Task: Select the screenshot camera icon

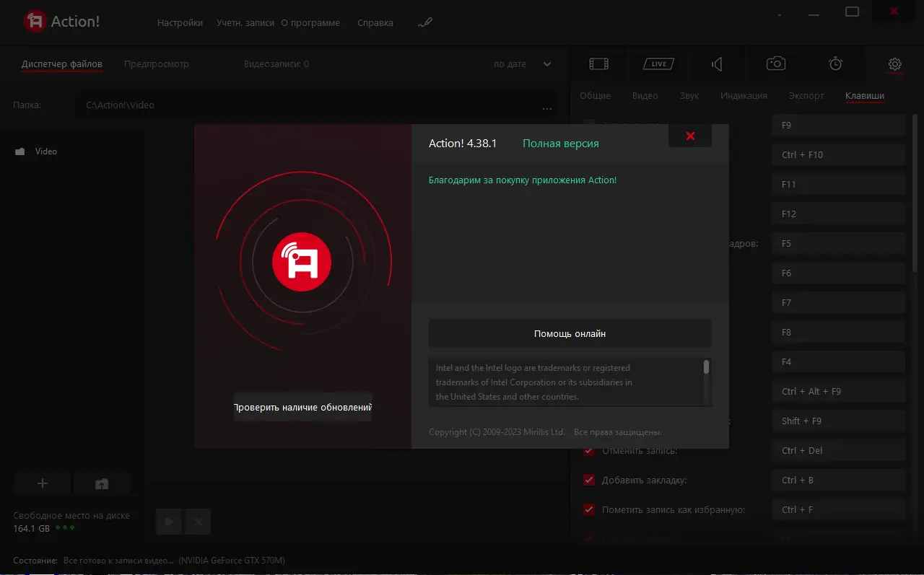Action: (x=776, y=64)
